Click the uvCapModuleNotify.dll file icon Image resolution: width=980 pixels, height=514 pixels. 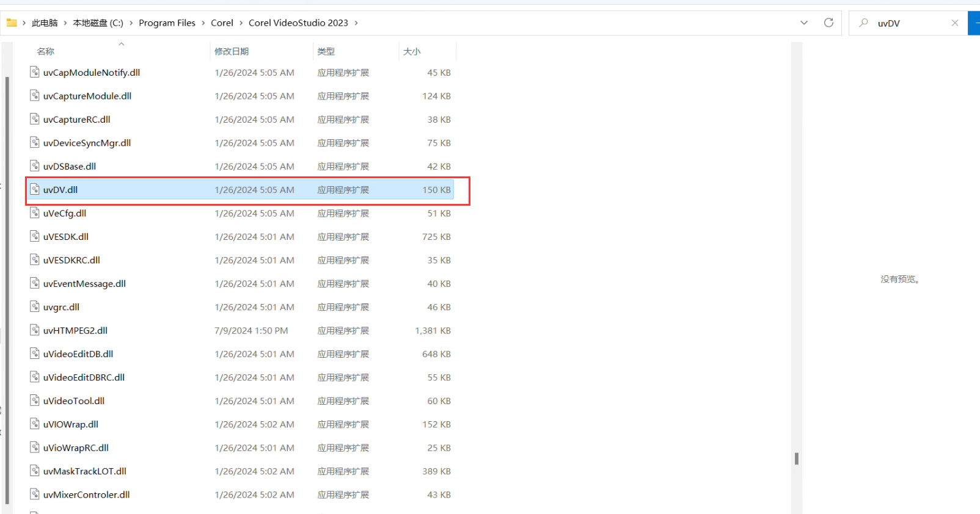point(35,72)
